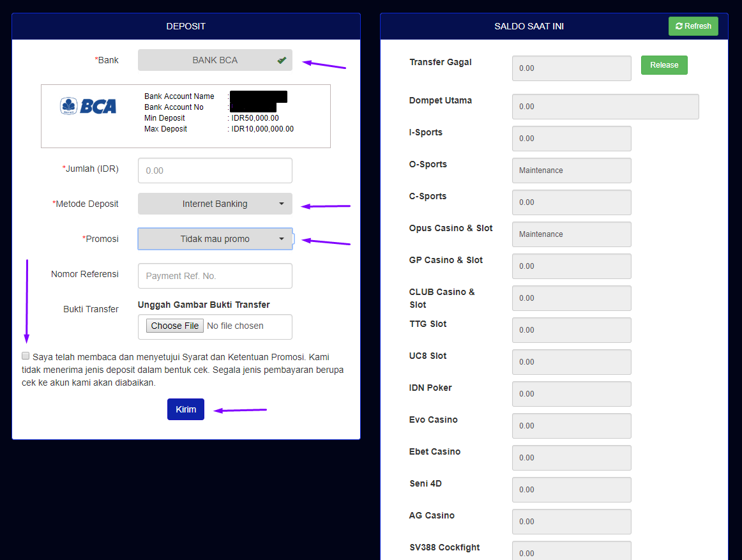The width and height of the screenshot is (742, 560).
Task: Click the C-Sports balance field
Action: click(x=572, y=202)
